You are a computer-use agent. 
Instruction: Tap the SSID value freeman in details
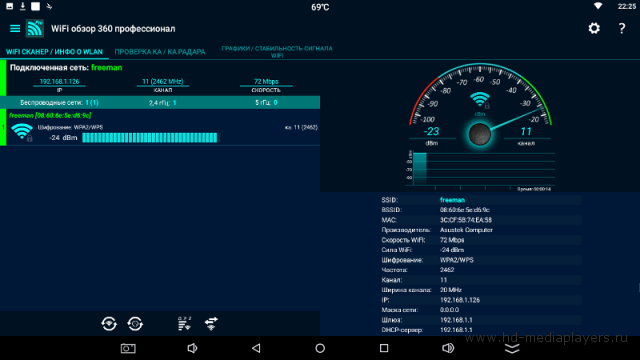pyautogui.click(x=452, y=200)
